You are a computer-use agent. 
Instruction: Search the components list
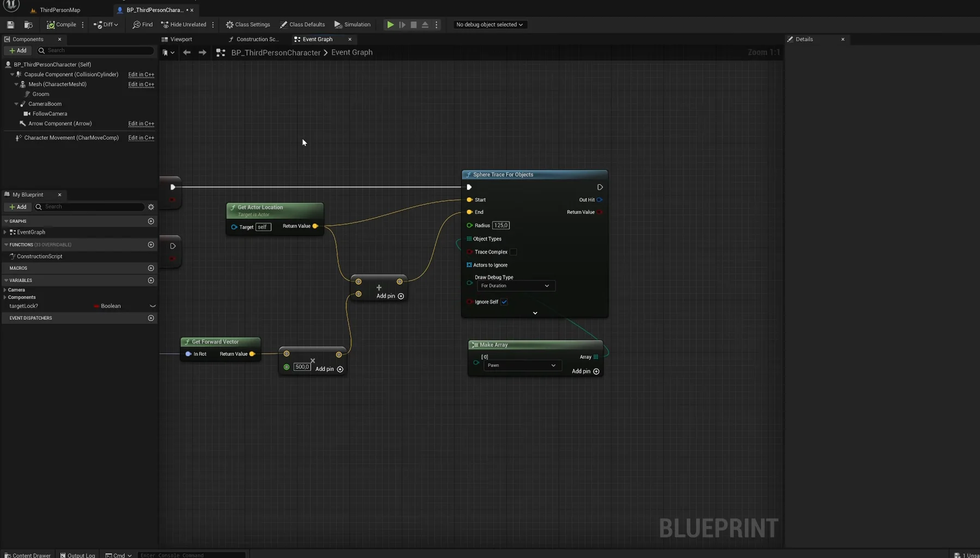point(95,50)
